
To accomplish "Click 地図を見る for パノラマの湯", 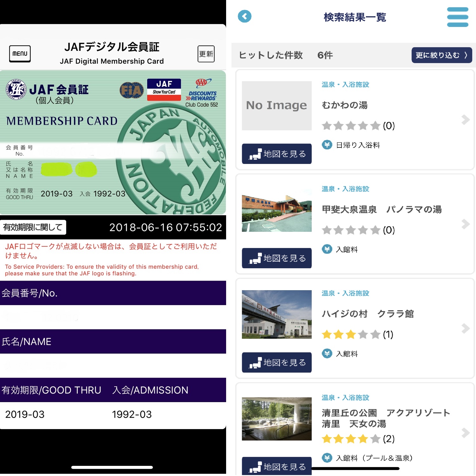I will click(277, 258).
